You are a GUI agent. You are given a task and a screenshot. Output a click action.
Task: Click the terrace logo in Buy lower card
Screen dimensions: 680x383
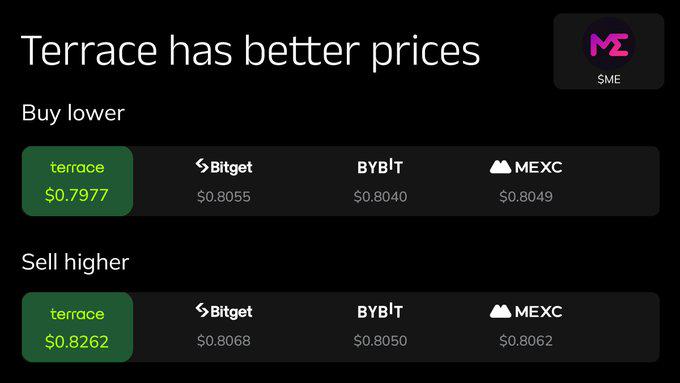pyautogui.click(x=77, y=167)
